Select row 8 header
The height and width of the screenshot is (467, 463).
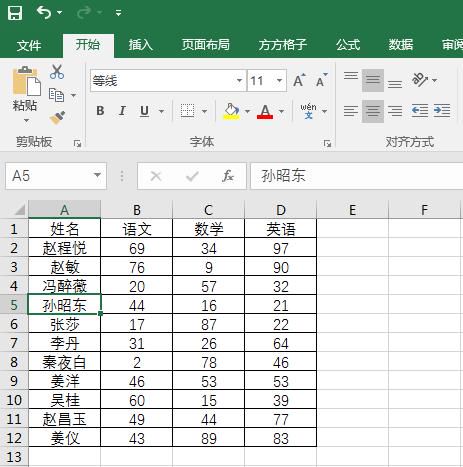[14, 362]
